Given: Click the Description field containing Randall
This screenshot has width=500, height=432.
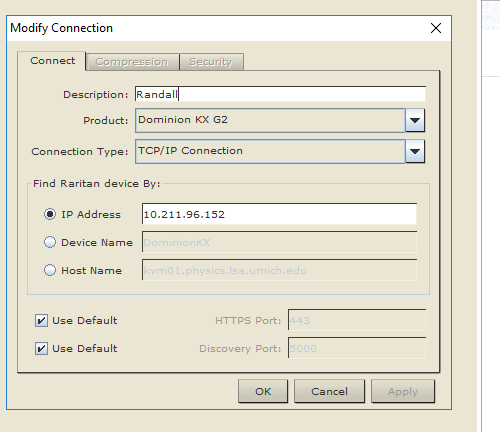Looking at the screenshot, I should (x=280, y=94).
